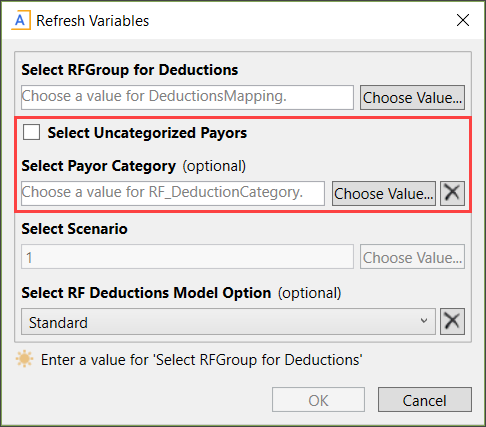This screenshot has height=427, width=486.
Task: Close the Refresh Variables dialog
Action: tap(463, 20)
